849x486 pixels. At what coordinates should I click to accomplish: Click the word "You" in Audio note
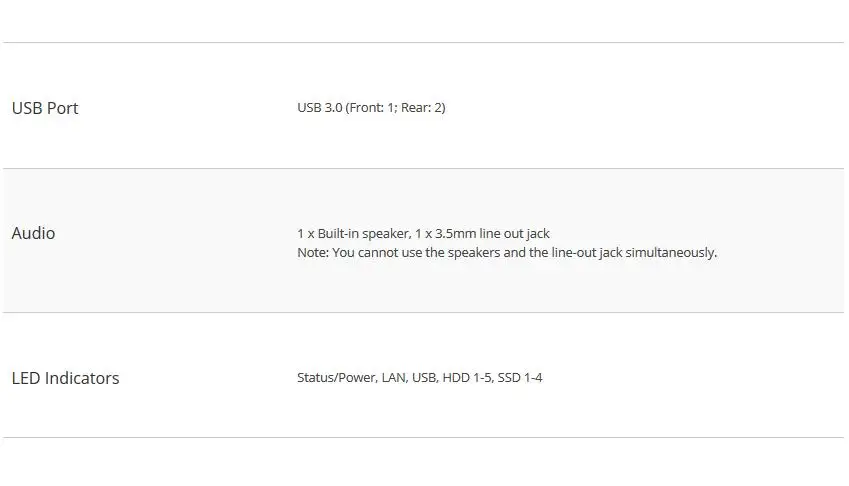343,253
